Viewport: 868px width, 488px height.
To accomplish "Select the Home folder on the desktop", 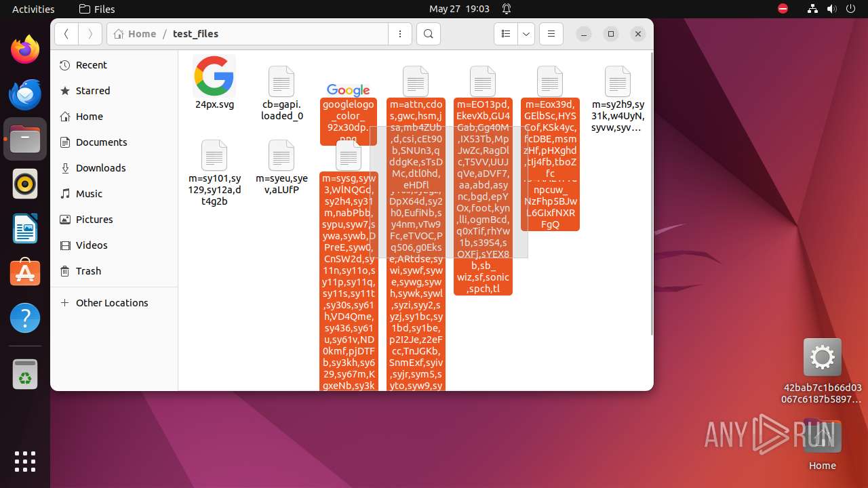I will point(822,444).
